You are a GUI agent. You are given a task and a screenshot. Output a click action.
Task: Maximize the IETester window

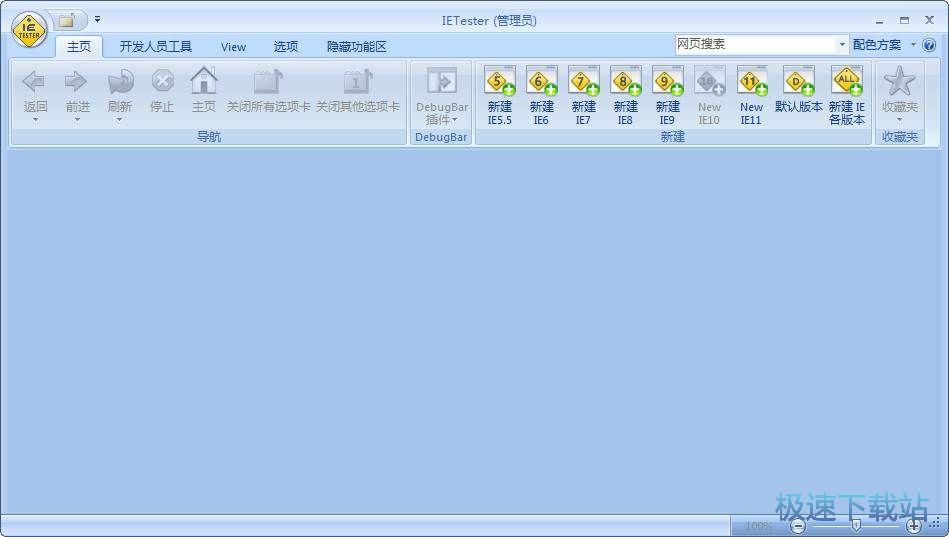[904, 21]
